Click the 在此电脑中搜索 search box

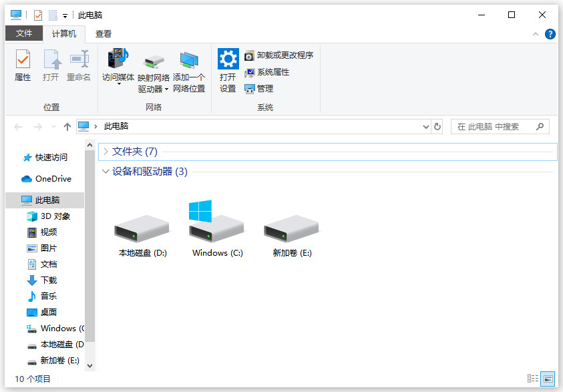coord(500,127)
